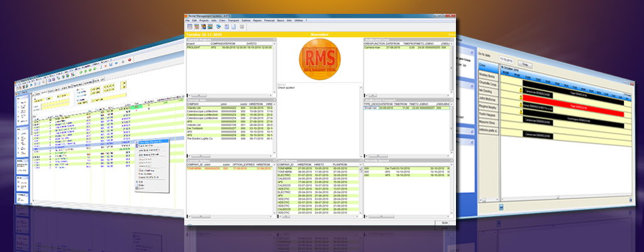Click the TYPE_DESC column header in Unallocated Transport
The image size is (644, 252).
click(x=371, y=104)
